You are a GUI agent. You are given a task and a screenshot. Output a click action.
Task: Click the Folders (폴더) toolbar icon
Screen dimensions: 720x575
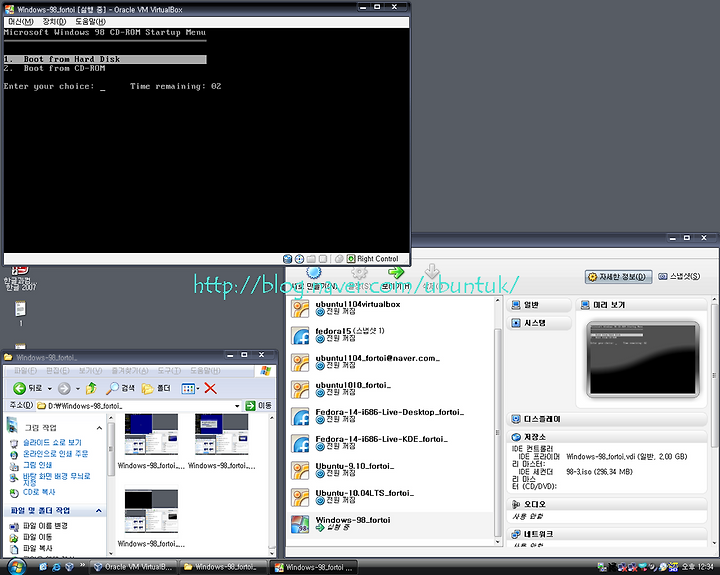pyautogui.click(x=147, y=389)
